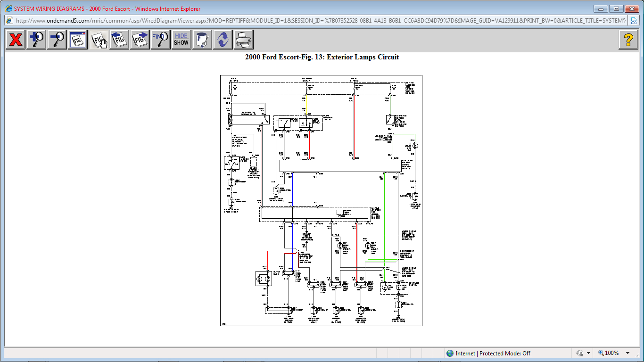
Task: Open the Find search tool
Action: [x=160, y=40]
